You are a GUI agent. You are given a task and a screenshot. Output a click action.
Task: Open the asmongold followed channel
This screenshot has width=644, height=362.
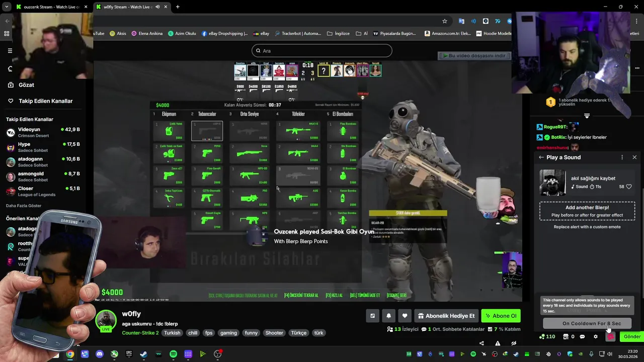tap(43, 176)
